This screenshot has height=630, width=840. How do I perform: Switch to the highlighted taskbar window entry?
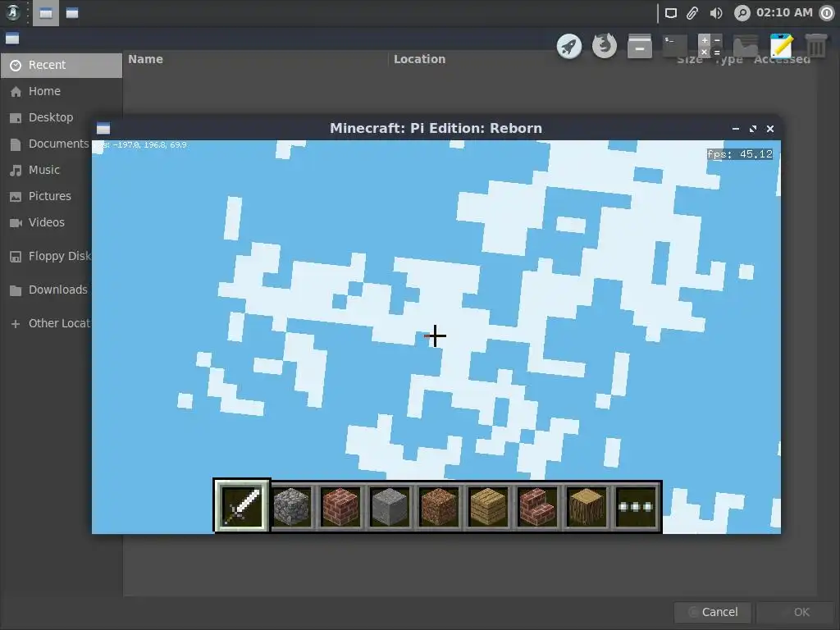point(46,13)
